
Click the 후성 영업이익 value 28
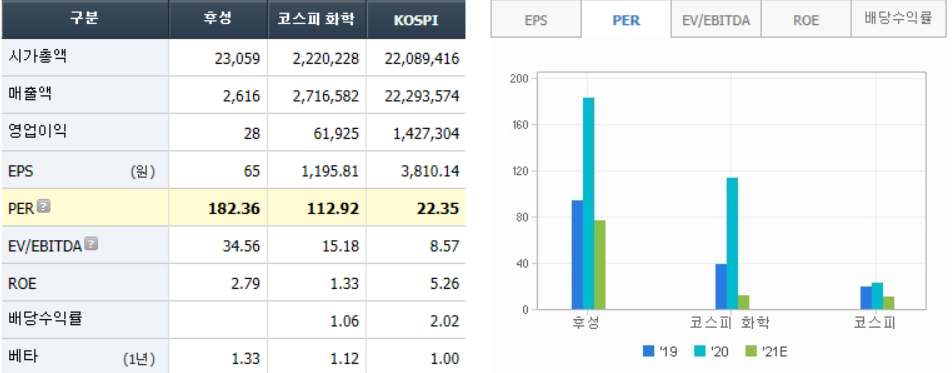click(x=253, y=134)
